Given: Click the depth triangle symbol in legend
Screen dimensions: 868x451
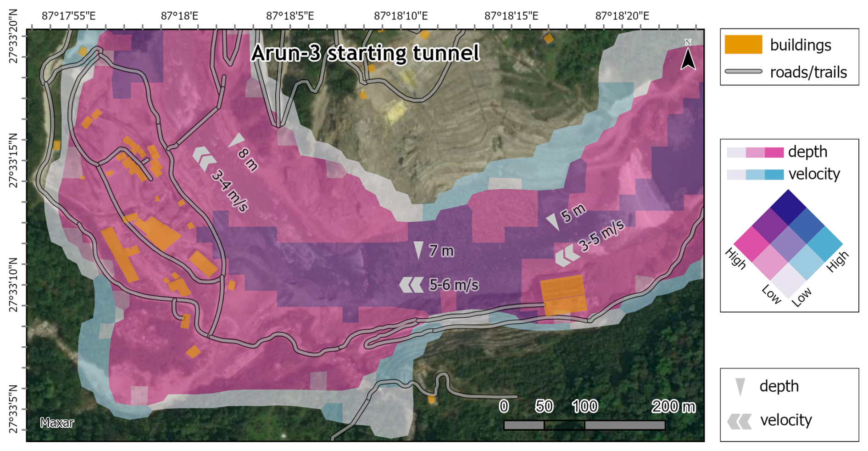Looking at the screenshot, I should coord(740,387).
